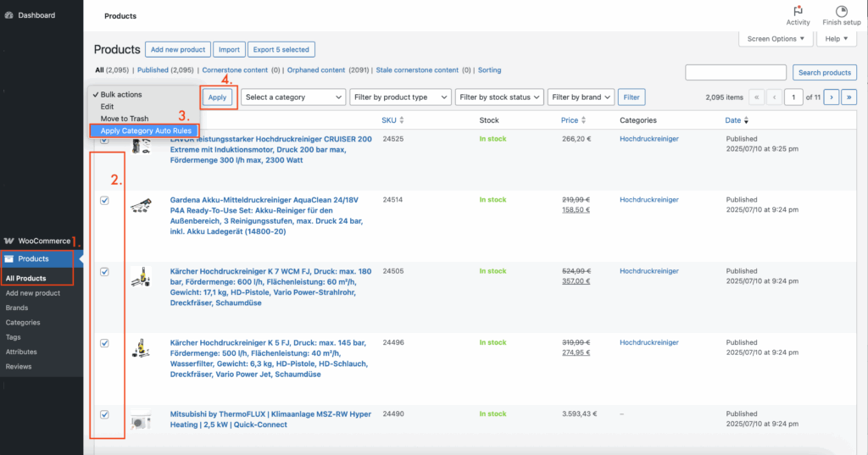Uncheck the Gardena AquaClean product checkbox

104,200
